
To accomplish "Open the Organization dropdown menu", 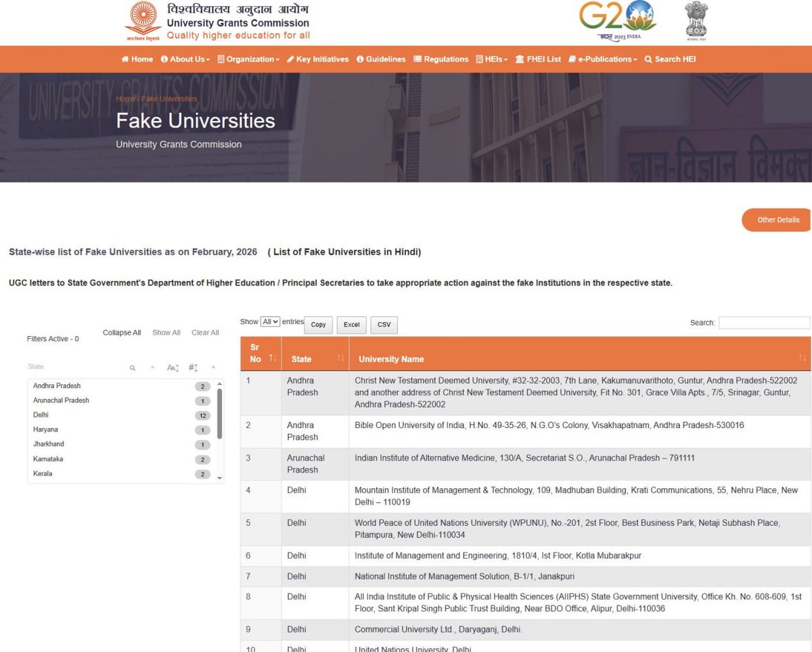I will (248, 60).
